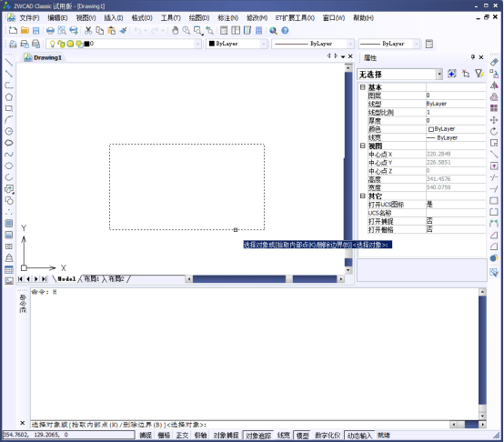Select the Line tool in the draw toolbar
The image size is (504, 442).
[9, 63]
